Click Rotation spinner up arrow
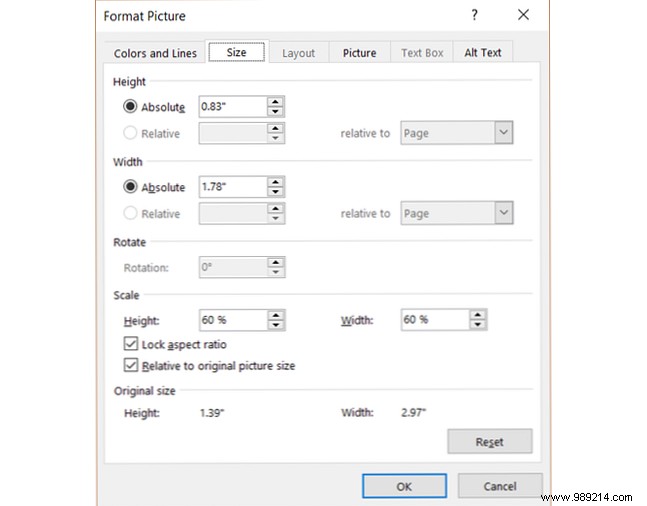Image resolution: width=647 pixels, height=506 pixels. [276, 262]
